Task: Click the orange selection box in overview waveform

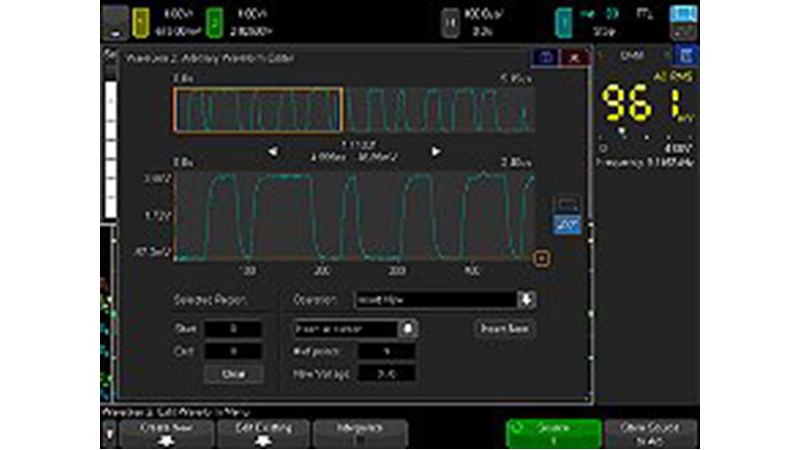Action: coord(258,110)
